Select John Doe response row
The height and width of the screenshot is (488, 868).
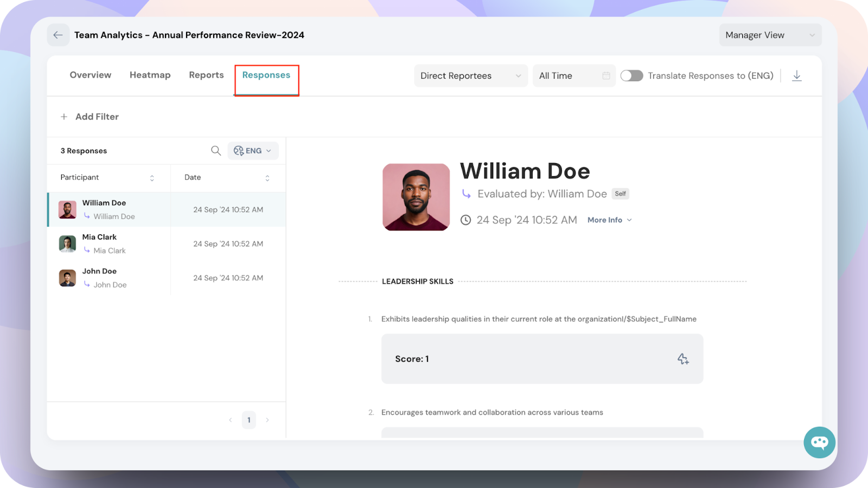pos(167,278)
